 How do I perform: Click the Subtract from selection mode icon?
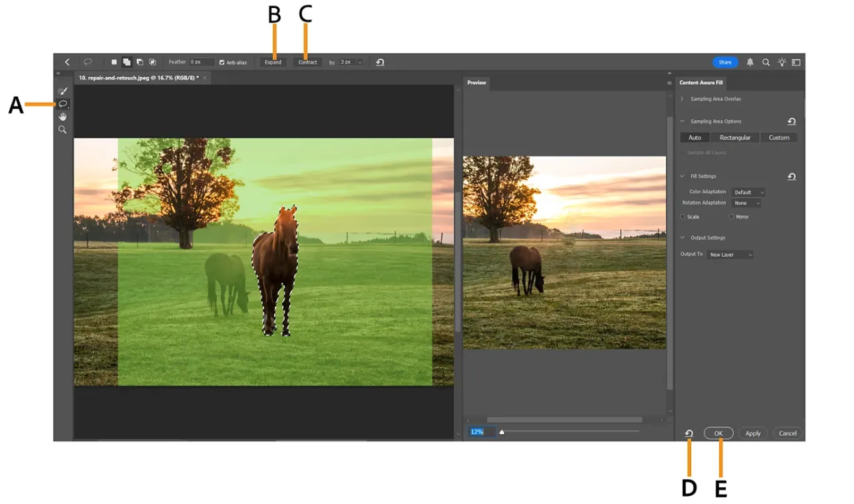tap(139, 61)
